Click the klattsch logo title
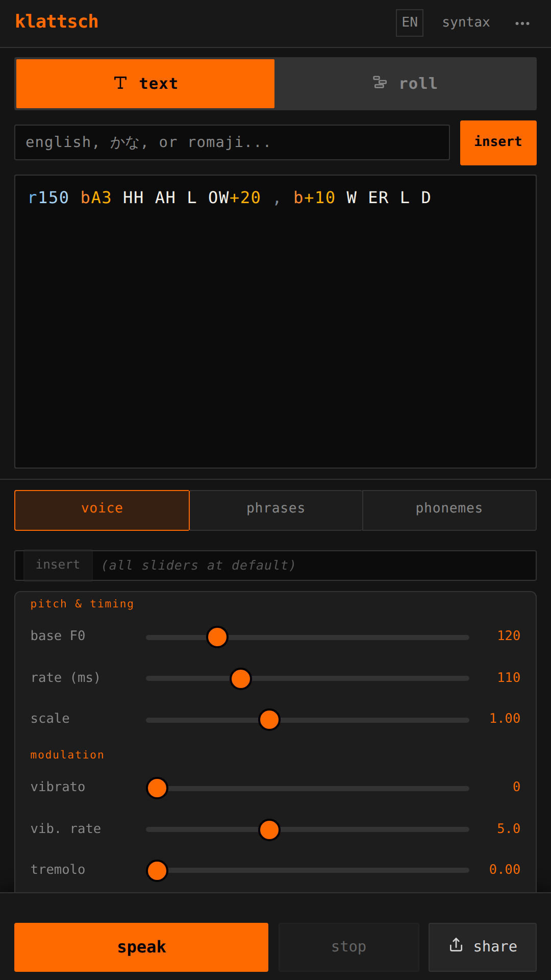Image resolution: width=551 pixels, height=980 pixels. coord(57,21)
